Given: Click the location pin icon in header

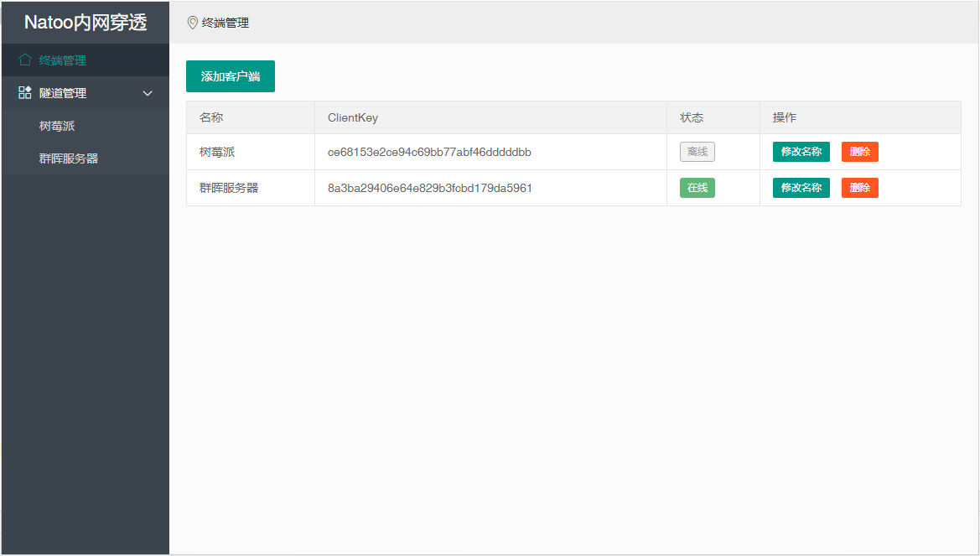Looking at the screenshot, I should [193, 23].
